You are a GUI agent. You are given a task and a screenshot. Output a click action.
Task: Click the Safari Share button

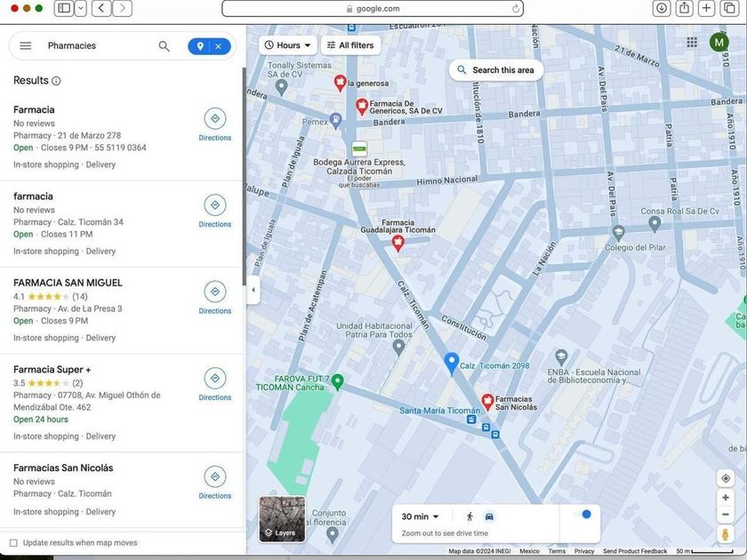coord(684,8)
